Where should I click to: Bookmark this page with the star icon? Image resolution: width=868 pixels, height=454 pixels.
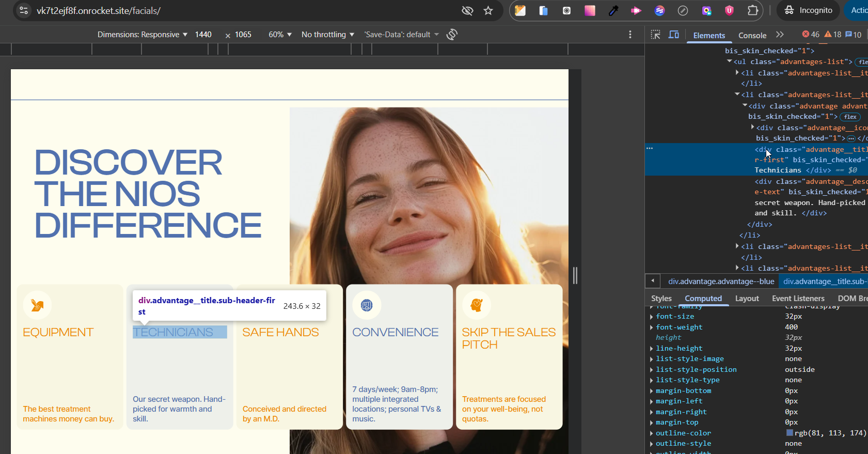[x=488, y=10]
